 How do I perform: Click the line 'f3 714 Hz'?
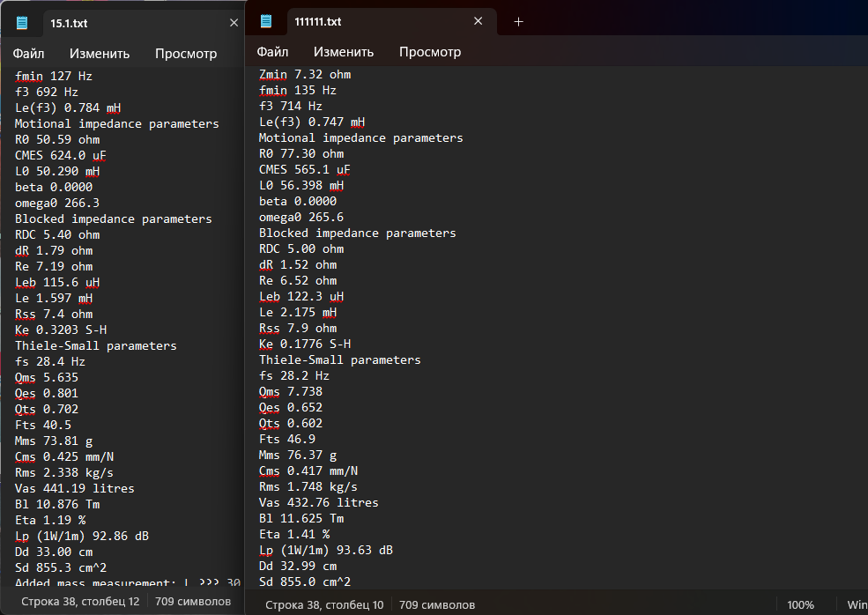coord(291,106)
